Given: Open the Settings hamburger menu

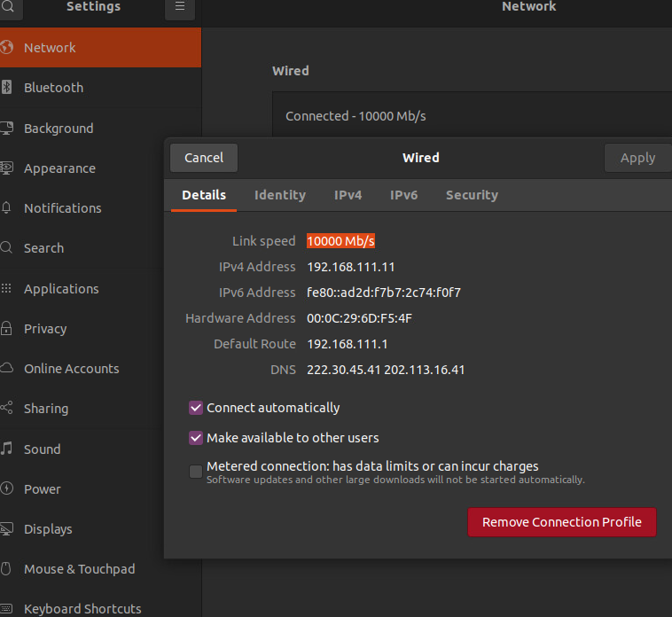Looking at the screenshot, I should tap(179, 8).
